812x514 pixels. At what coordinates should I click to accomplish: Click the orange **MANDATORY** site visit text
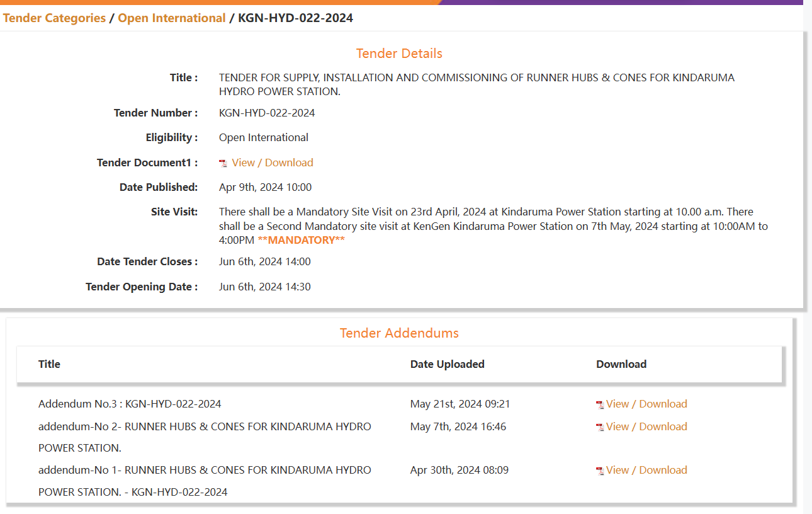pyautogui.click(x=301, y=240)
